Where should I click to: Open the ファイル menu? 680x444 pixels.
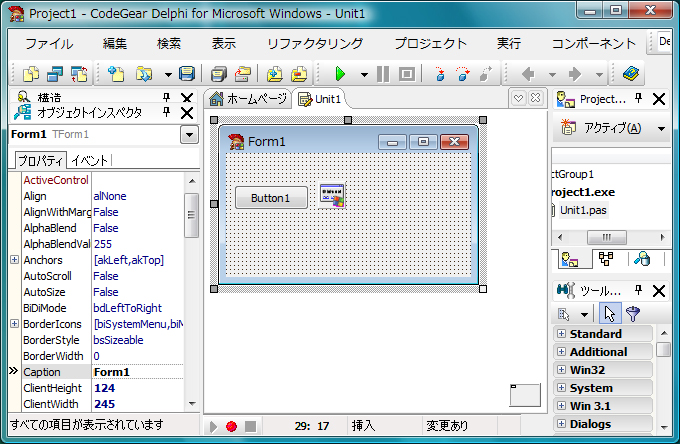pyautogui.click(x=49, y=43)
